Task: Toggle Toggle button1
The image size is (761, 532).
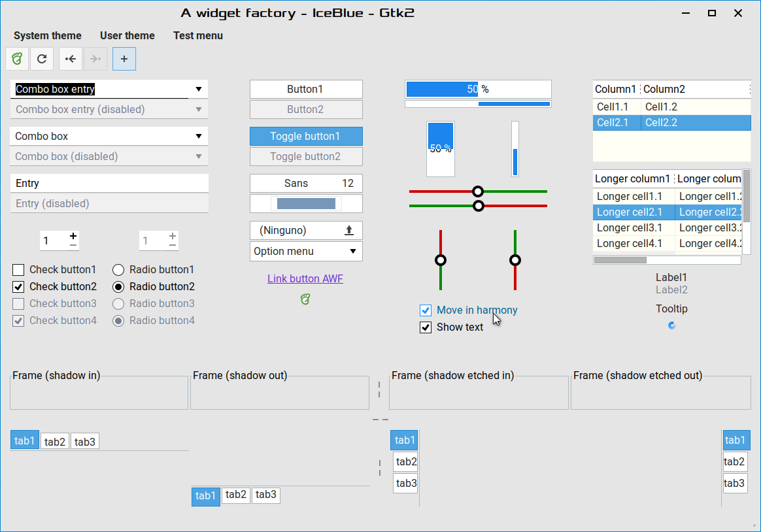Action: [x=306, y=137]
